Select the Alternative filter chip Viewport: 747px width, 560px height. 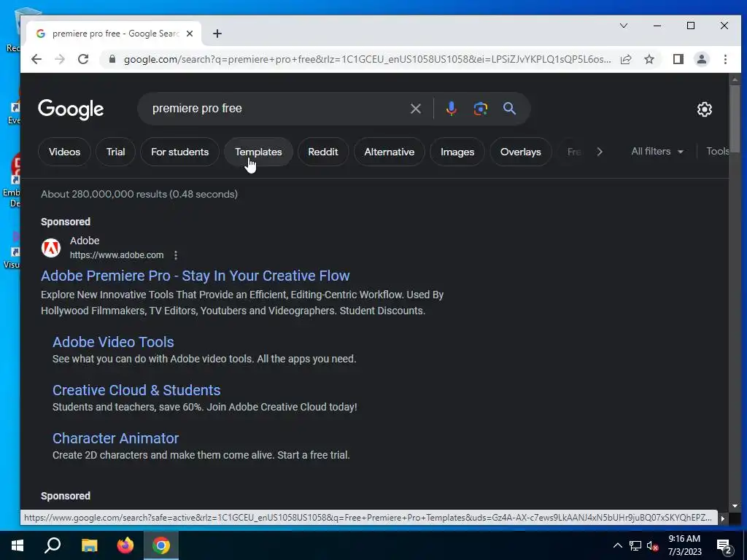click(390, 152)
